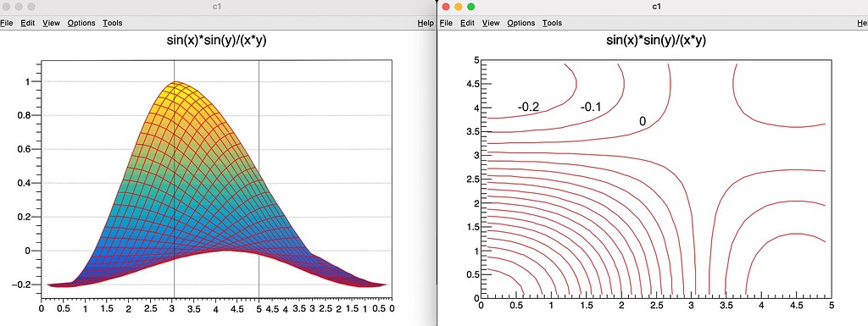Screen dimensions: 868x326
Task: Open File menu in left window
Action: (6, 23)
